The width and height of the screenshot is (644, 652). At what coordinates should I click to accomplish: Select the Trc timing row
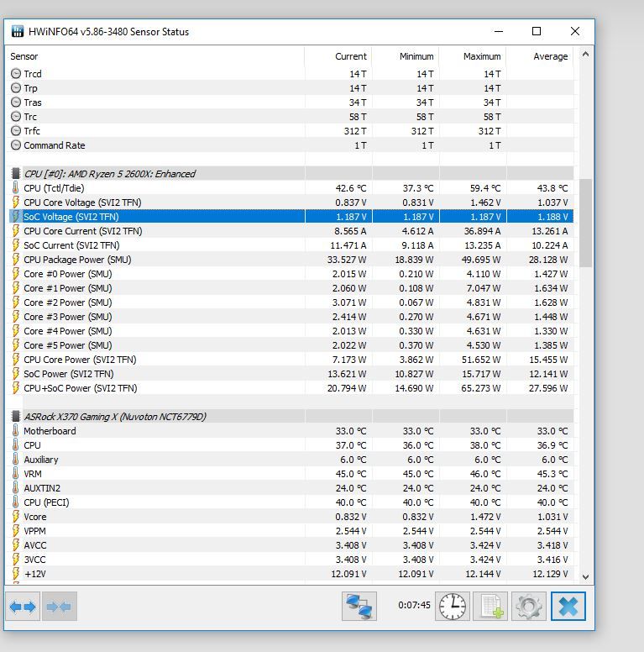point(291,117)
